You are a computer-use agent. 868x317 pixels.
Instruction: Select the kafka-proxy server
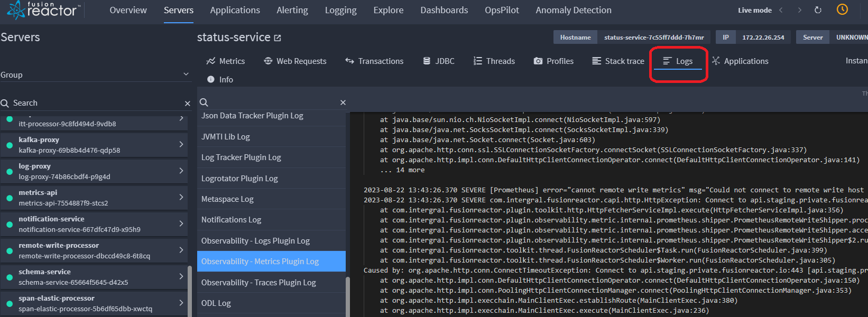[94, 145]
